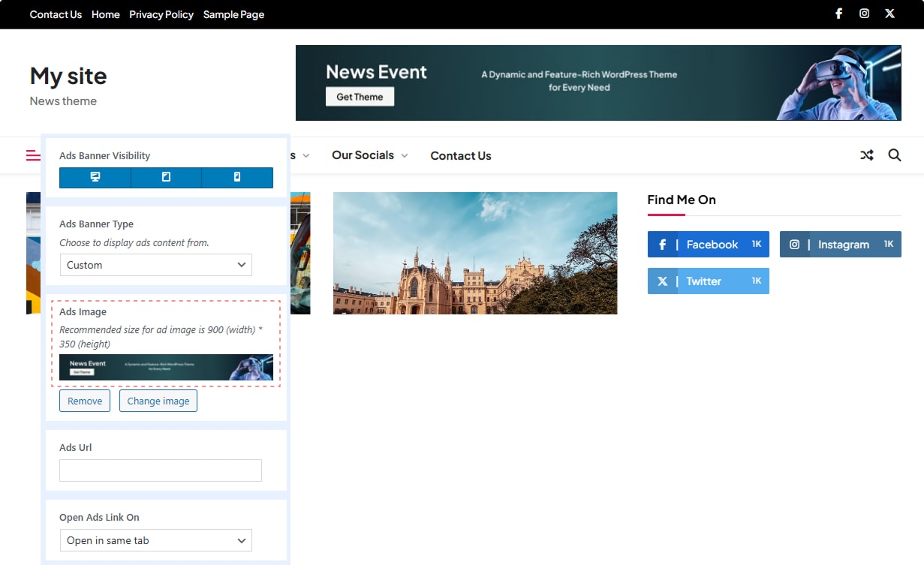Click the Facebook icon in top bar

click(x=839, y=14)
